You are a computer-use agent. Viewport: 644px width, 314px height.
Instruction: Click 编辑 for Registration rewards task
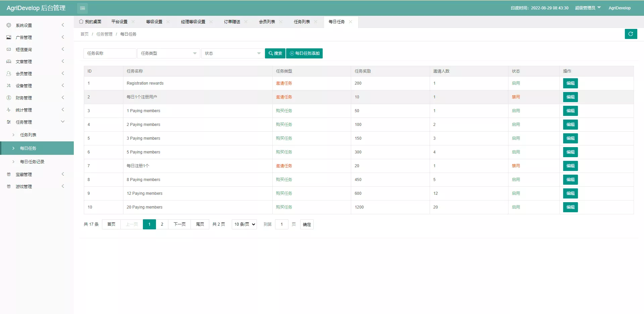coord(570,83)
